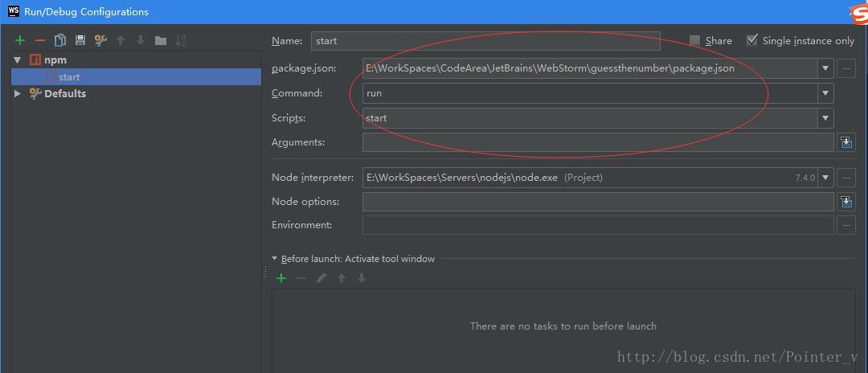Move configuration up in the list toolbar
Image resolution: width=868 pixels, height=373 pixels.
point(121,40)
